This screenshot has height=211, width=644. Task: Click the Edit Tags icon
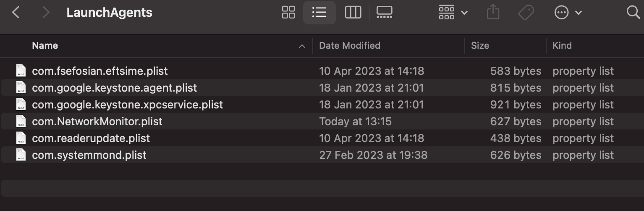click(x=526, y=13)
